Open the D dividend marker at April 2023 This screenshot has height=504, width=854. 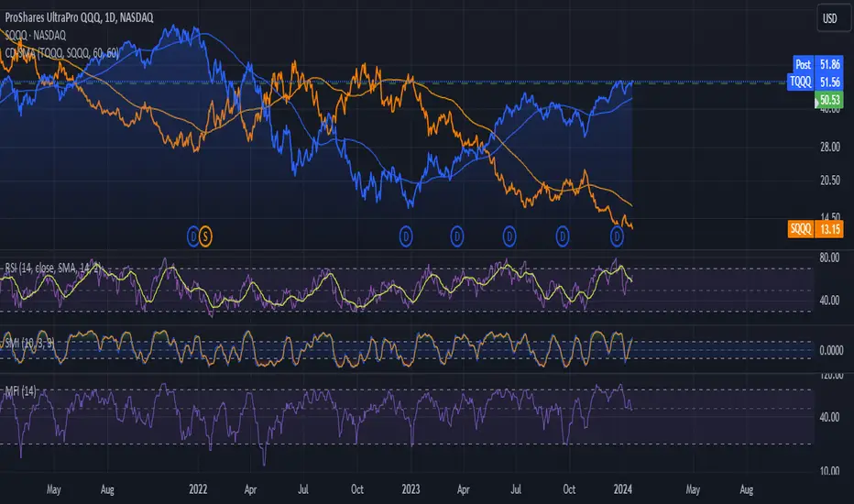click(x=457, y=236)
